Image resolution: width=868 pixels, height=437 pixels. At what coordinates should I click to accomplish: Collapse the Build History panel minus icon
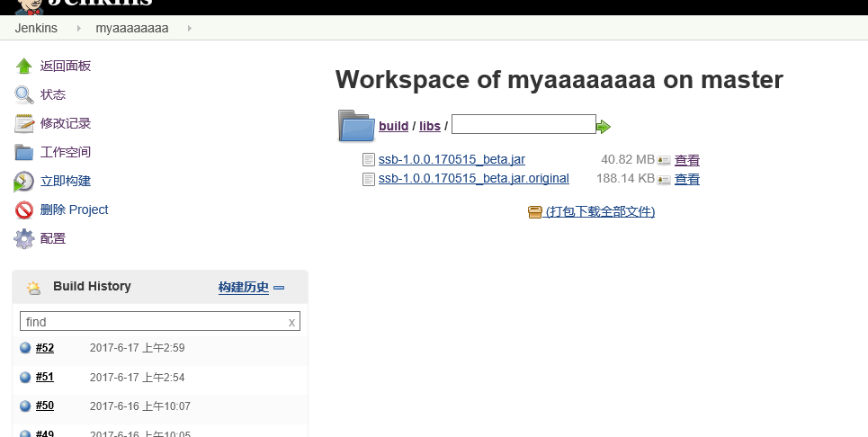[279, 288]
